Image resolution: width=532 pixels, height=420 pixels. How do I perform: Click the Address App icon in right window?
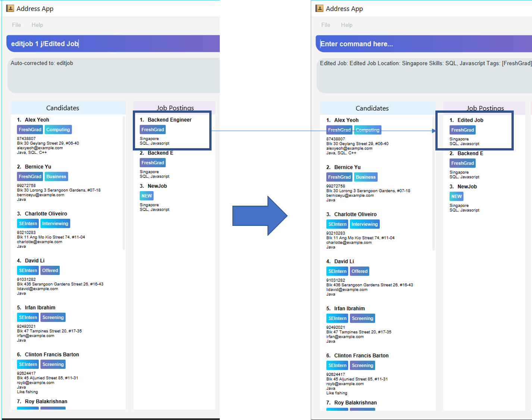[x=319, y=8]
